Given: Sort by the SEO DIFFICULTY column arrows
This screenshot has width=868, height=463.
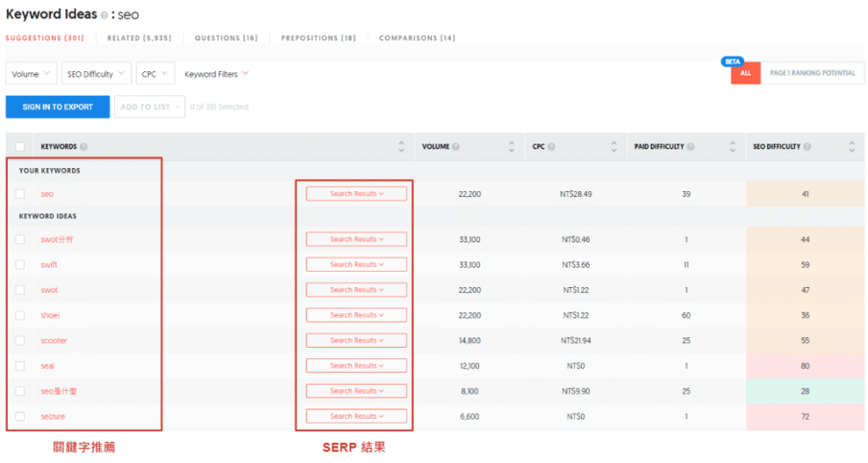Looking at the screenshot, I should coord(852,147).
